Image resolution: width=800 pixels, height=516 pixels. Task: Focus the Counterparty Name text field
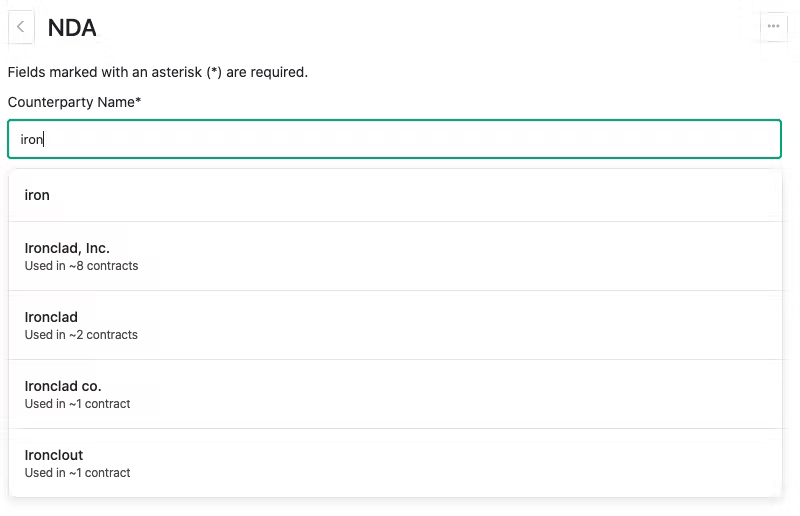coord(394,139)
